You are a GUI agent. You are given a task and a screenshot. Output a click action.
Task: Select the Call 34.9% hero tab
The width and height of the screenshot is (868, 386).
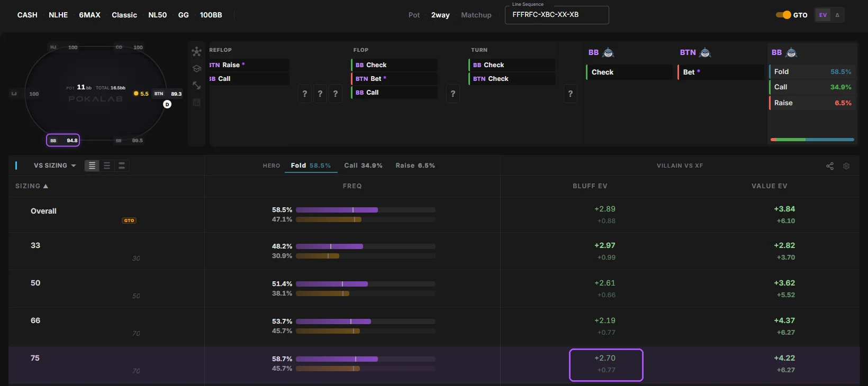pyautogui.click(x=363, y=166)
